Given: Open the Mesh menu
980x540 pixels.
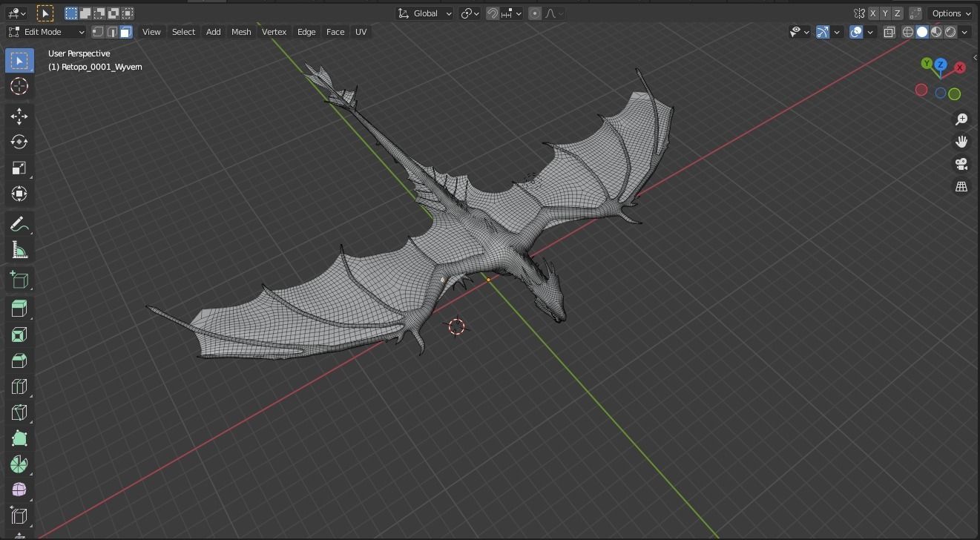Looking at the screenshot, I should point(241,32).
